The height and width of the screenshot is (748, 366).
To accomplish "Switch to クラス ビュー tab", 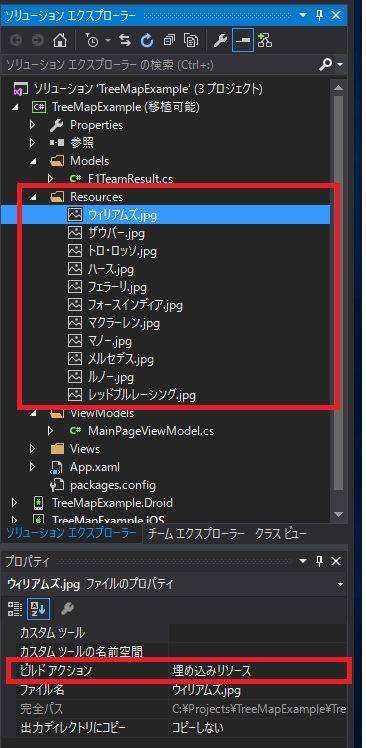I will (x=281, y=533).
